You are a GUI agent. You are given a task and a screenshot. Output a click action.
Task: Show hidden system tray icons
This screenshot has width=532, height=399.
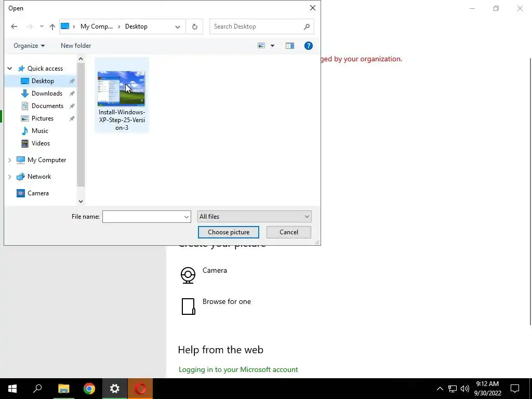tap(440, 389)
